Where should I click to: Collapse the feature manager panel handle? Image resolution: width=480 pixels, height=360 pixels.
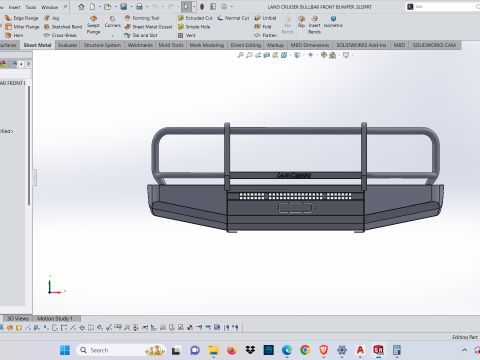[34, 177]
